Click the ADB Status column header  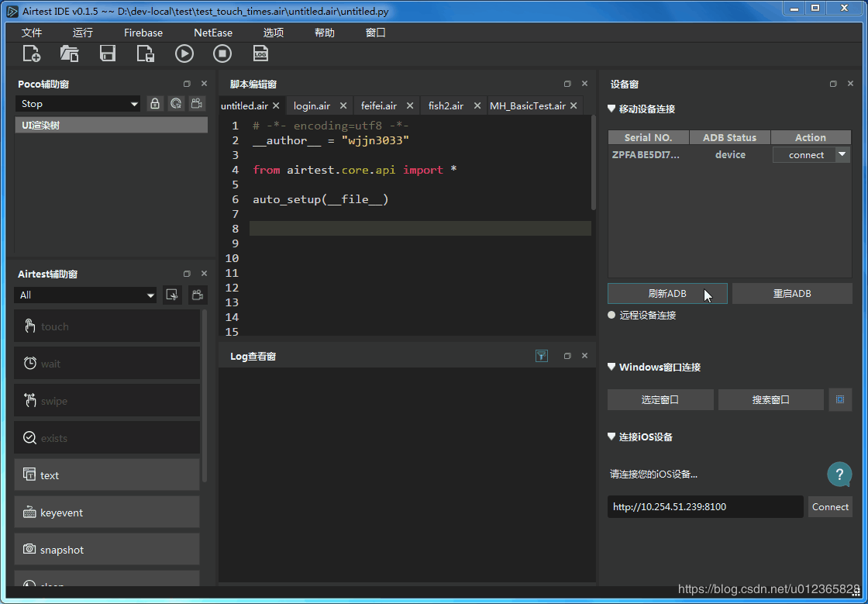pos(729,137)
